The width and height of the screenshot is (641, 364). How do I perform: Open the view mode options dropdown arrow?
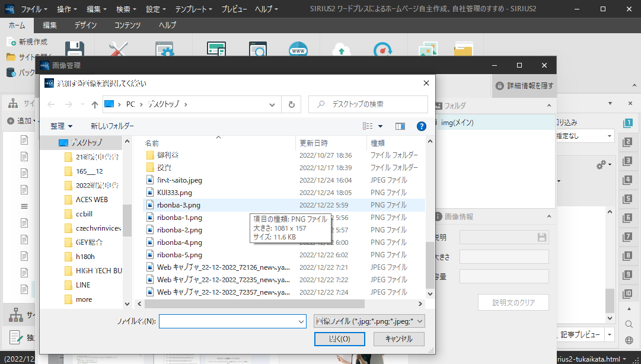point(381,126)
